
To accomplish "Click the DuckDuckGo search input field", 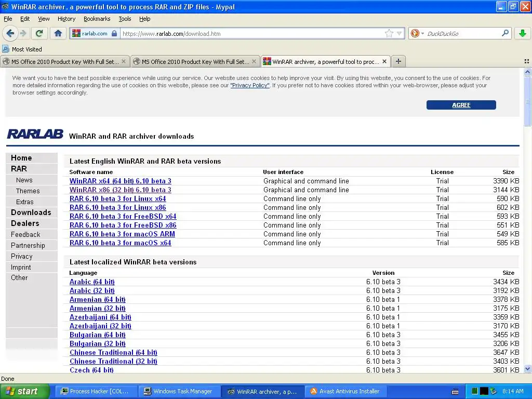I will [462, 34].
